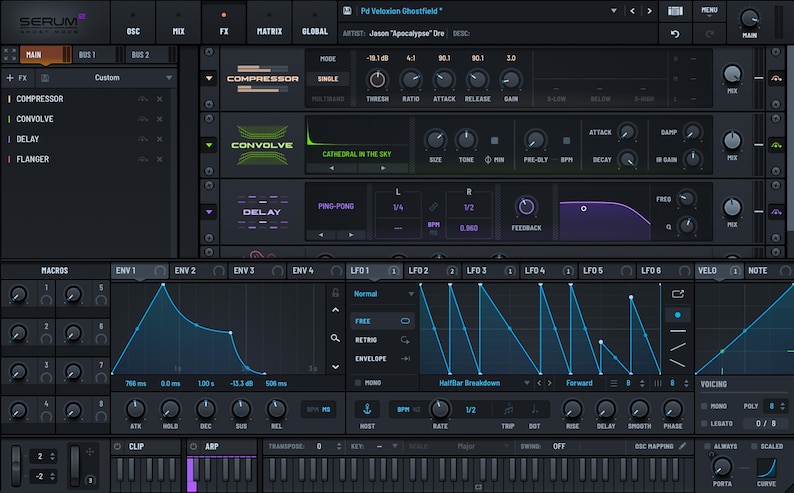Open the LFO Normal mode dropdown
The image size is (794, 493).
[383, 294]
